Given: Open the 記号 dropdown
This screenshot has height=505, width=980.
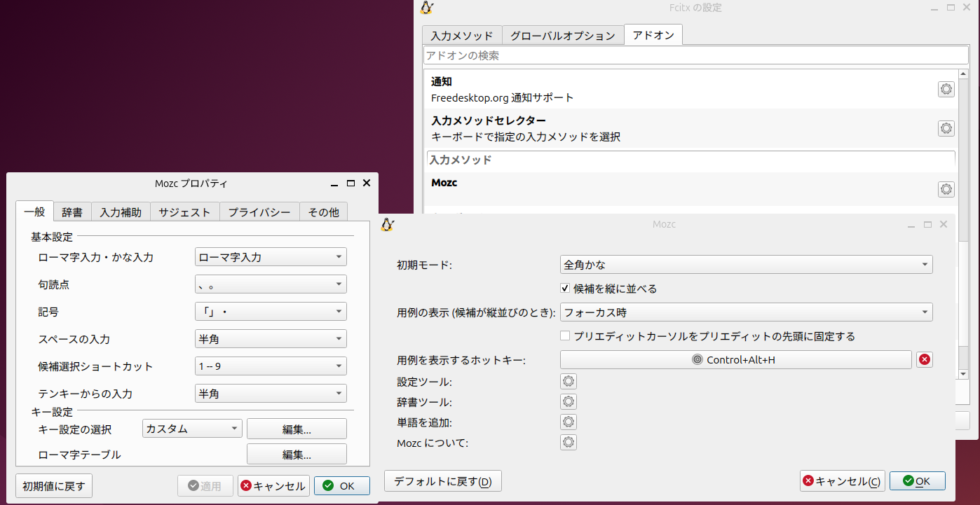Looking at the screenshot, I should click(271, 312).
